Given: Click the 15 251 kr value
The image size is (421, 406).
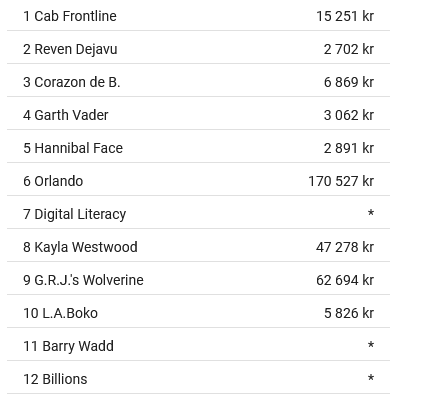Looking at the screenshot, I should (x=345, y=16).
